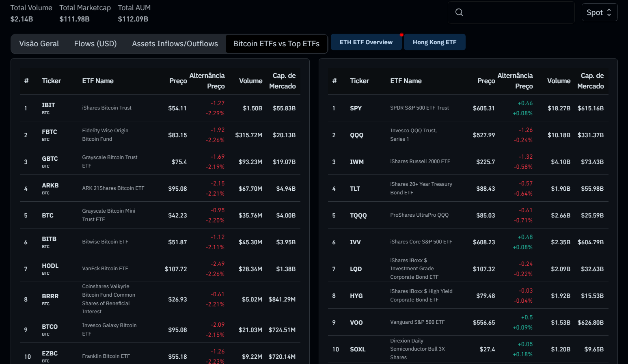Select the BTCO ticker
Screen dimensions: 628x364
[x=50, y=327]
